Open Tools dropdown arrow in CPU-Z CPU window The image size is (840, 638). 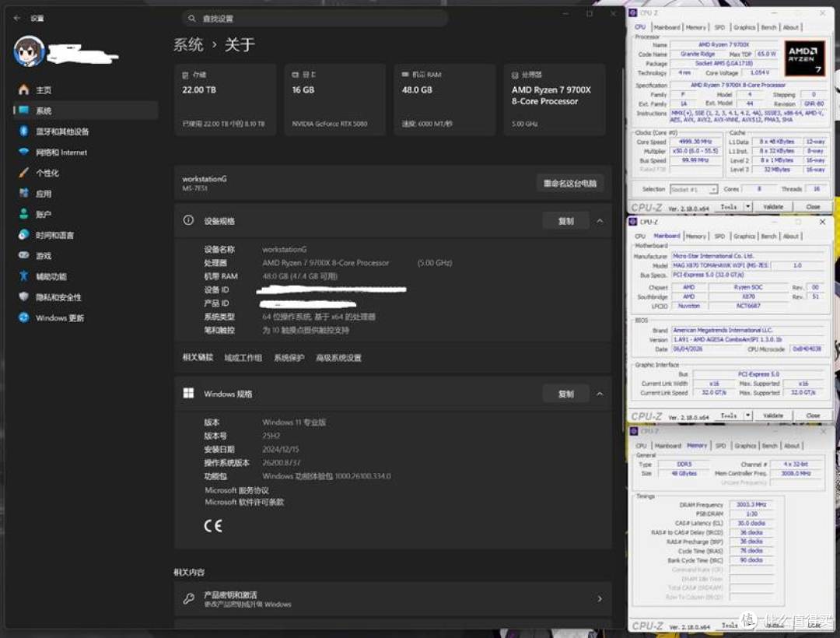pos(748,207)
